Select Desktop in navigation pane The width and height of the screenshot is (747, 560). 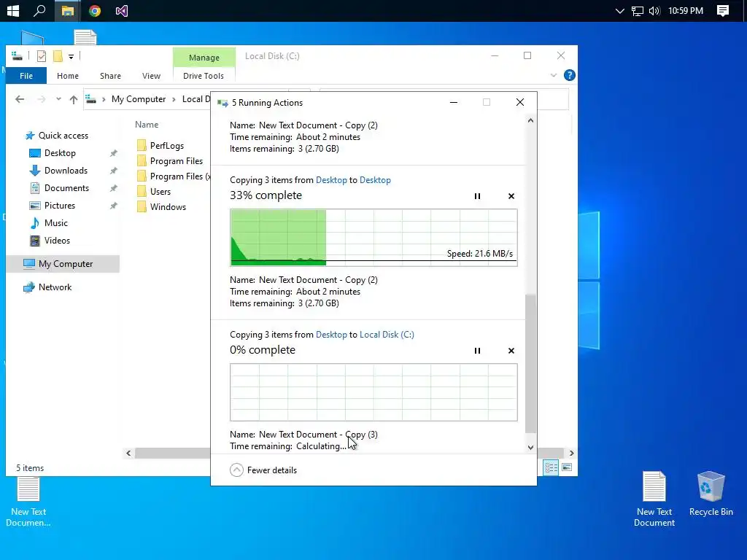point(60,153)
